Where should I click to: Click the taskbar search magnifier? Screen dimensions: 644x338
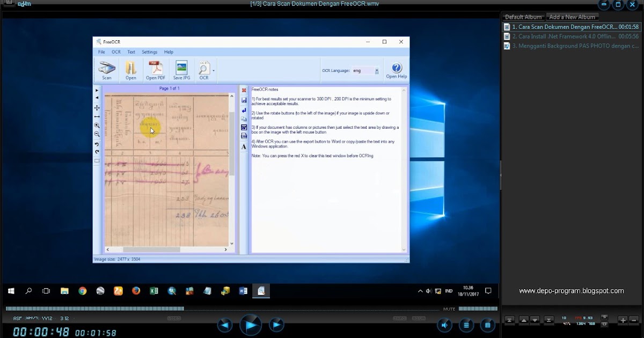(28, 291)
